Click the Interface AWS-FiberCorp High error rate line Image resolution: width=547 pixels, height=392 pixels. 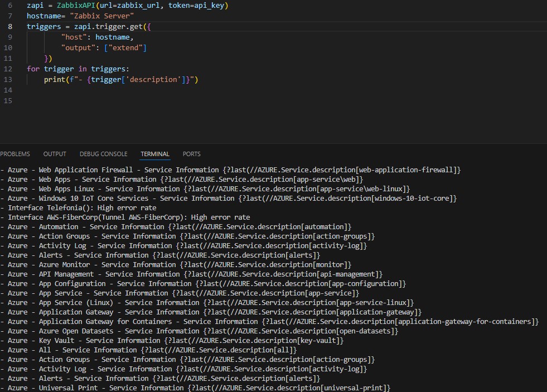(125, 217)
